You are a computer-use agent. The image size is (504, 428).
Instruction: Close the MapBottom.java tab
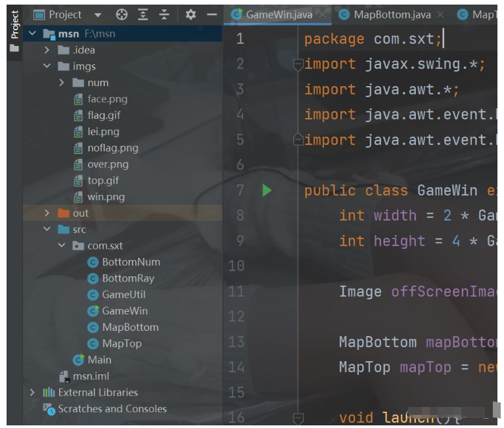(x=440, y=14)
